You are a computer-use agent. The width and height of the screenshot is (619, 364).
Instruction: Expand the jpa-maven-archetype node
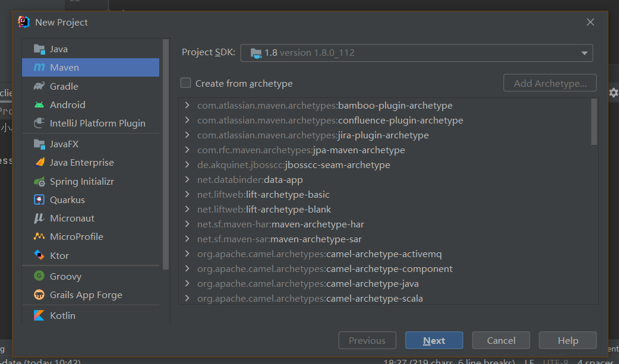tap(187, 150)
